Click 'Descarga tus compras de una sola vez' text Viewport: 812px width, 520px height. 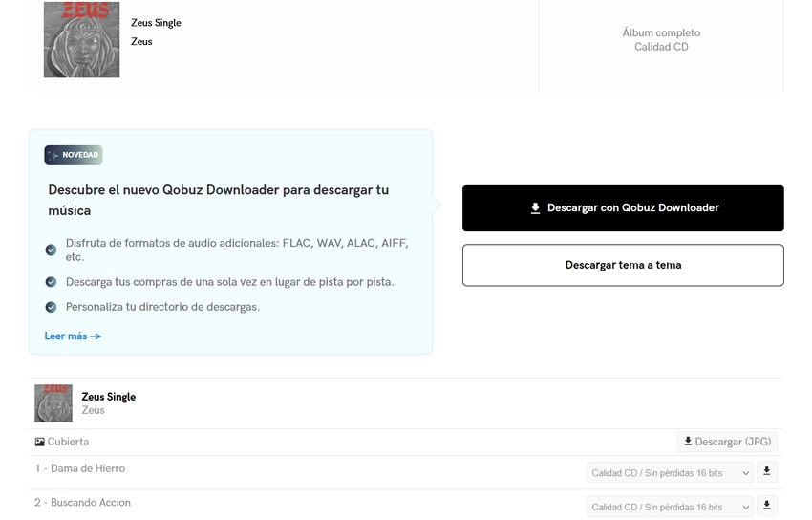point(230,282)
